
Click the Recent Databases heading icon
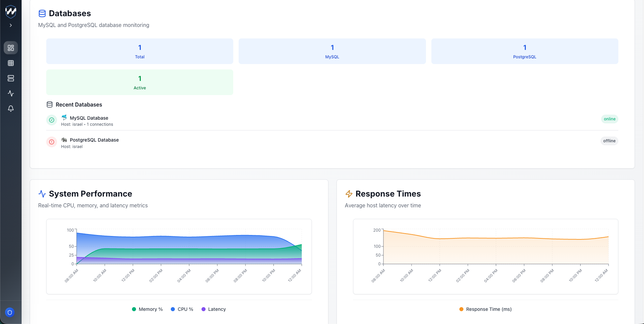point(50,105)
